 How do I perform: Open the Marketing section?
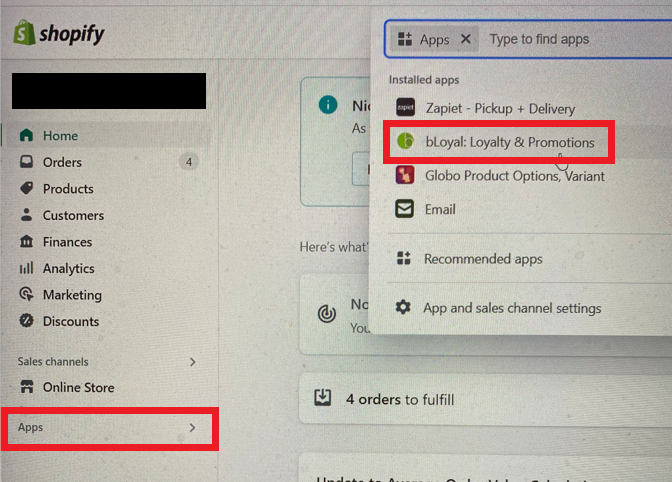click(x=106, y=295)
